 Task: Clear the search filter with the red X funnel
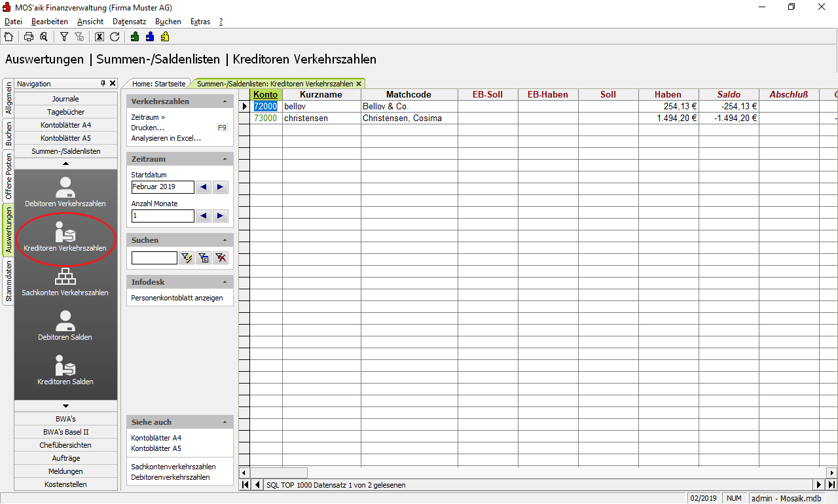[221, 258]
